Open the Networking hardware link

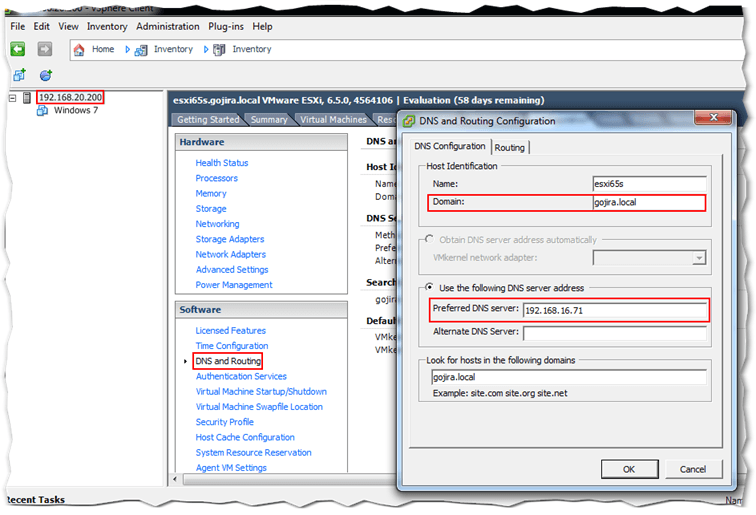(x=217, y=224)
